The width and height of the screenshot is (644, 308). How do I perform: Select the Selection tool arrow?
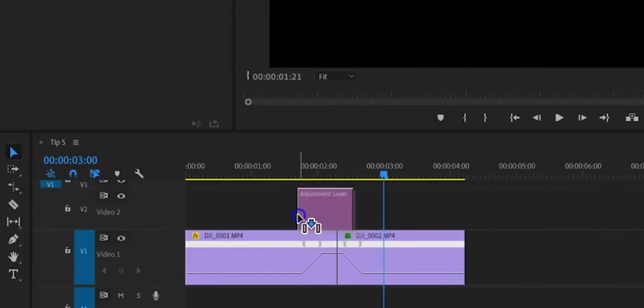coord(13,153)
